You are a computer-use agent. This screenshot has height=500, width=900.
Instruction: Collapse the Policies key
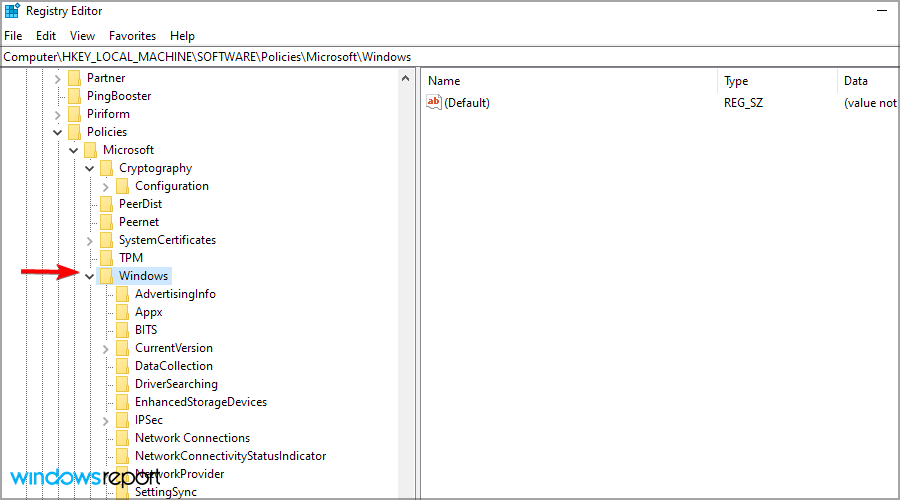click(57, 133)
